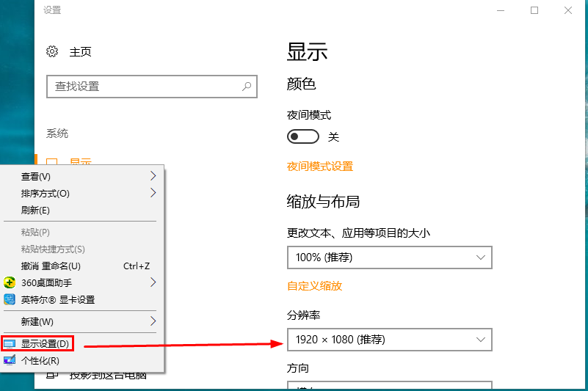Open the 自定义缩放 link

(314, 285)
